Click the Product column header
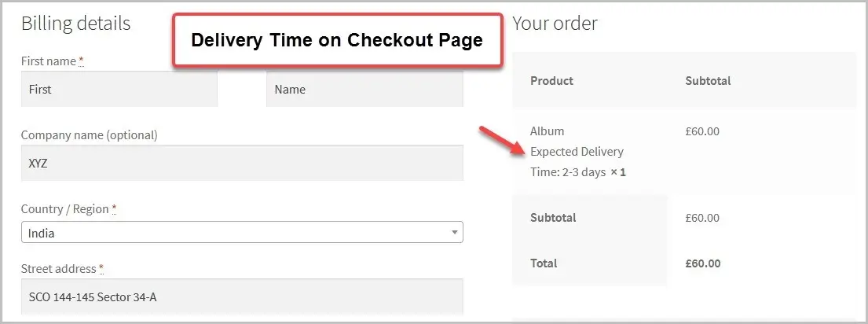This screenshot has width=868, height=324. tap(551, 81)
